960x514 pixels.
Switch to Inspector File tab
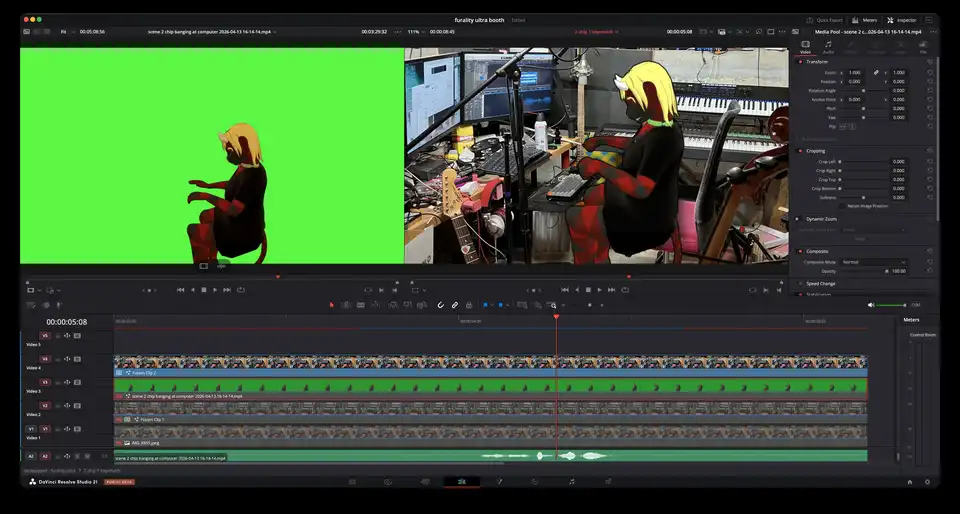(x=923, y=47)
